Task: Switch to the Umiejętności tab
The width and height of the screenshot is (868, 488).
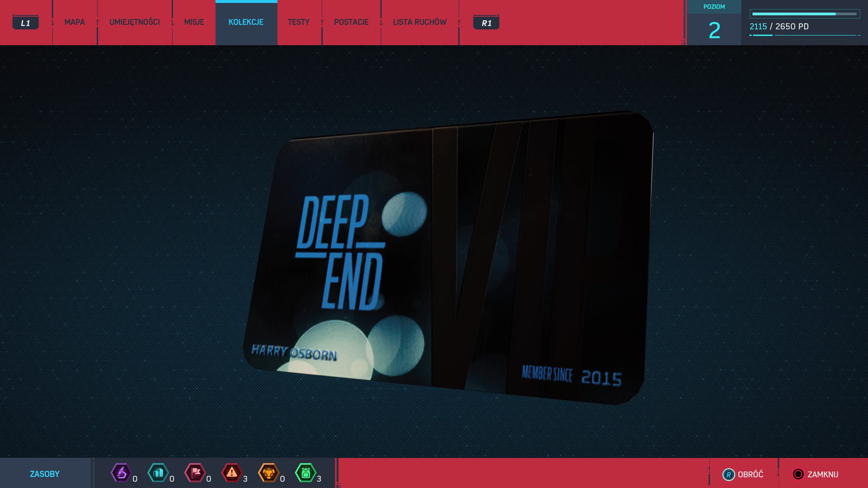Action: (134, 22)
